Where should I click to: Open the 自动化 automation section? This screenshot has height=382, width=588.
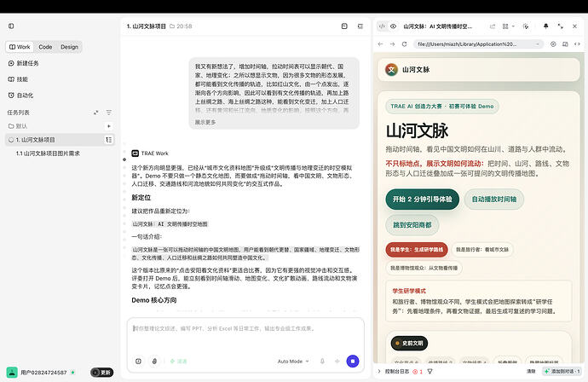pos(20,95)
